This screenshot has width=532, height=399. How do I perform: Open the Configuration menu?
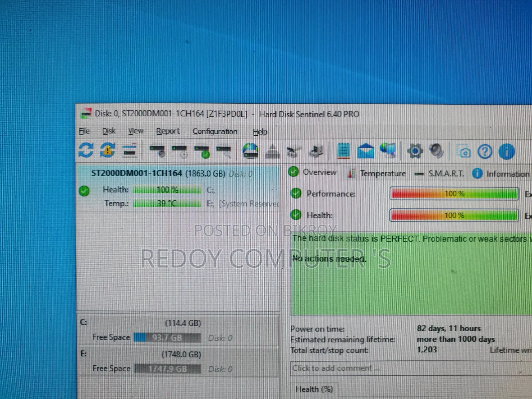(215, 132)
